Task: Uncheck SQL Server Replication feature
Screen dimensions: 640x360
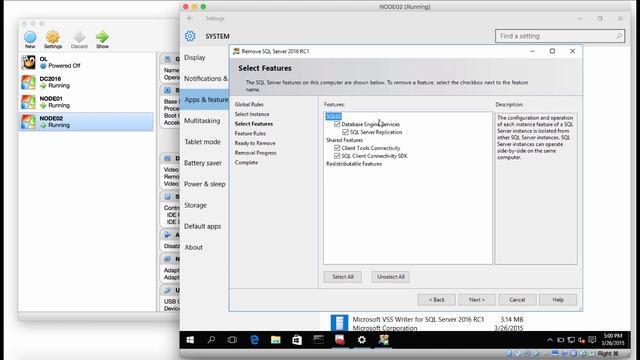Action: (x=345, y=132)
